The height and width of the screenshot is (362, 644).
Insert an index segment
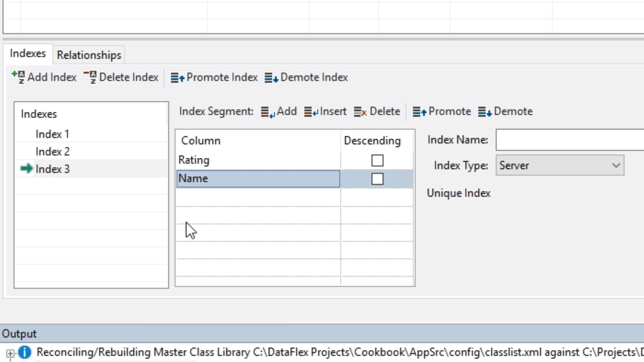325,111
